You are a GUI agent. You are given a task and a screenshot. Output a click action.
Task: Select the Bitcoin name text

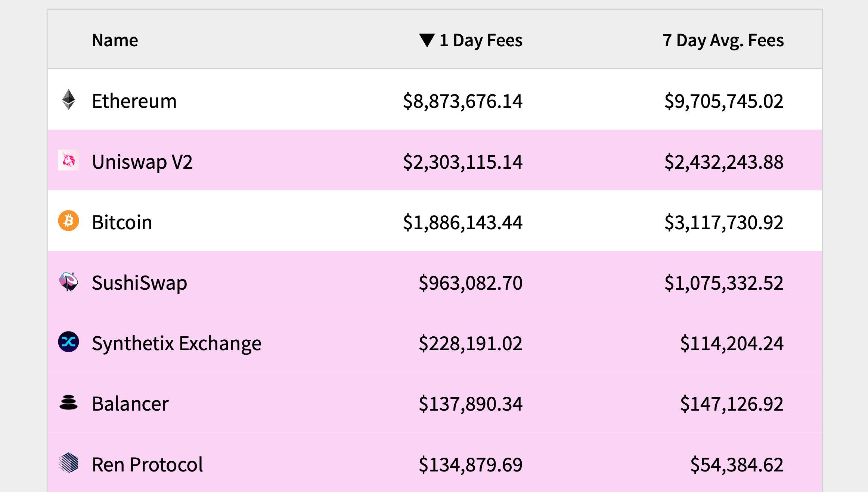click(x=122, y=222)
